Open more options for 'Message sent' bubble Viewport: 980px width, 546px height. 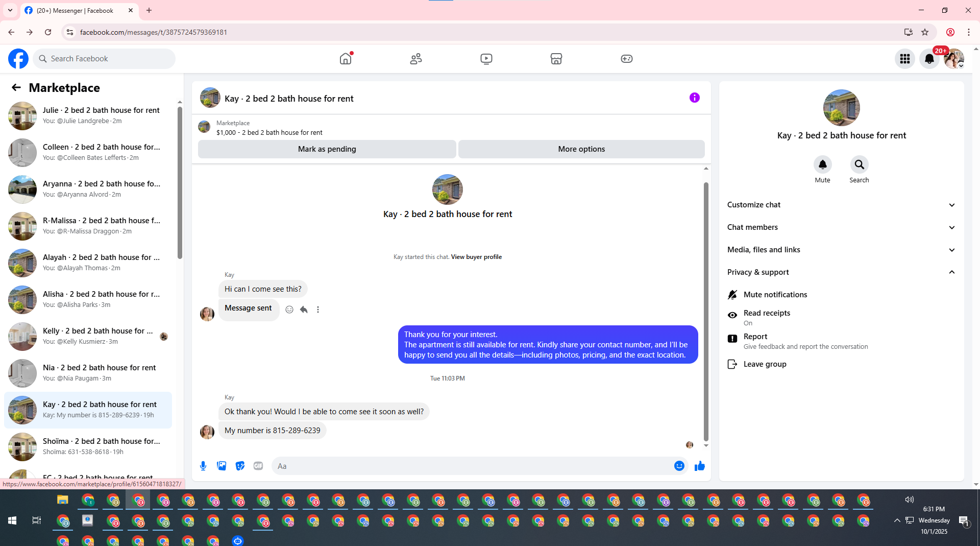click(x=318, y=310)
